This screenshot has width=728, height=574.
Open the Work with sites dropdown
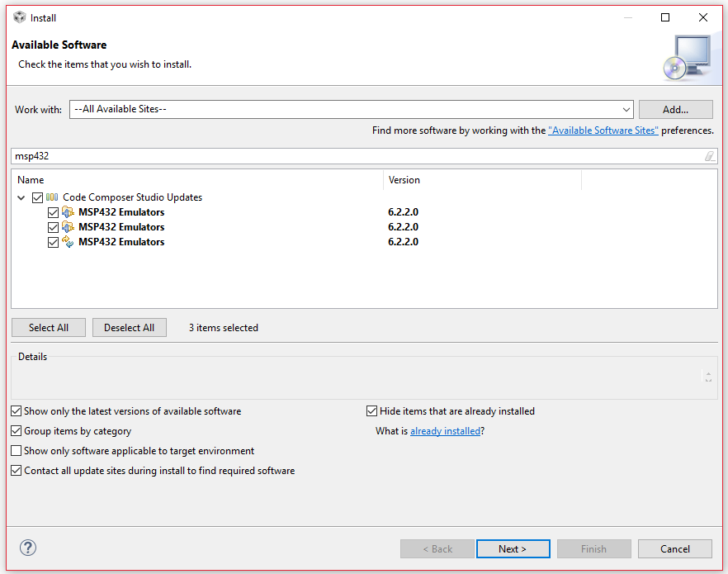click(x=626, y=108)
